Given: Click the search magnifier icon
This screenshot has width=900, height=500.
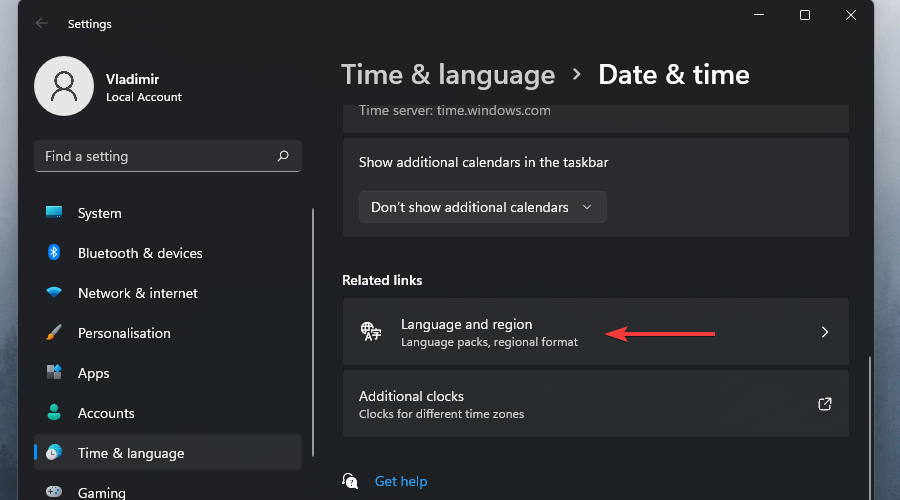Looking at the screenshot, I should [x=283, y=156].
